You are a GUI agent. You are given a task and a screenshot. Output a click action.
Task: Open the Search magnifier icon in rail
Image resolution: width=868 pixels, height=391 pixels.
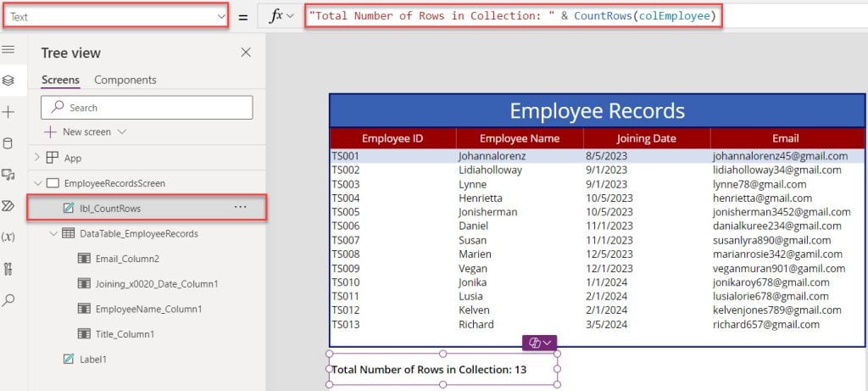[8, 300]
